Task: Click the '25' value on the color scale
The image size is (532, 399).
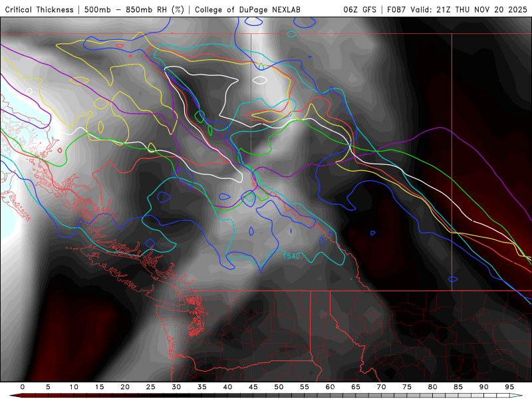Action: (x=151, y=387)
